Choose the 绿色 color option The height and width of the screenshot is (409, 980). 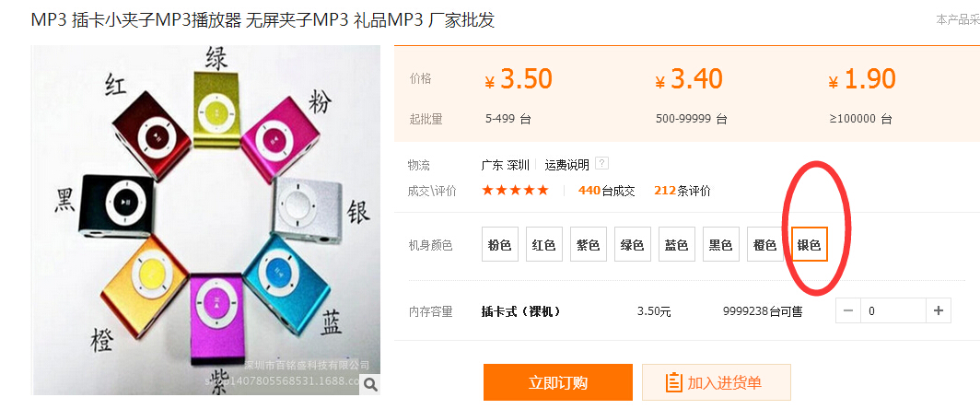click(633, 244)
